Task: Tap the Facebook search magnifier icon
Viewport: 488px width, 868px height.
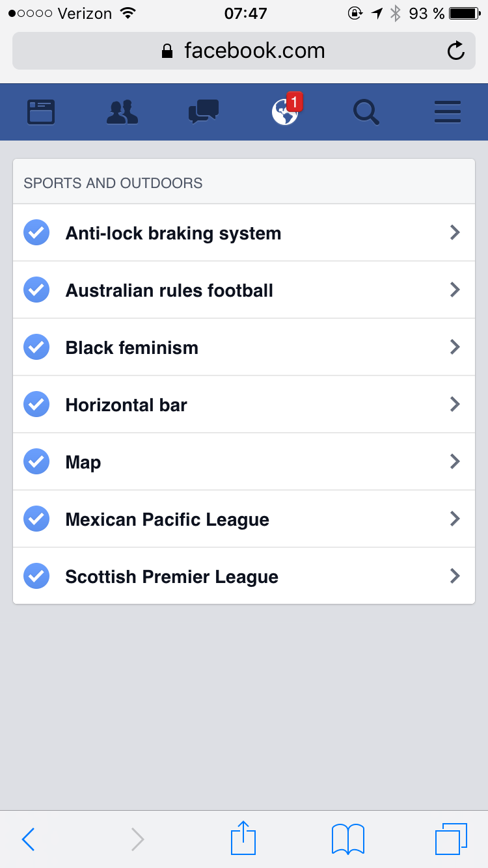Action: (366, 112)
